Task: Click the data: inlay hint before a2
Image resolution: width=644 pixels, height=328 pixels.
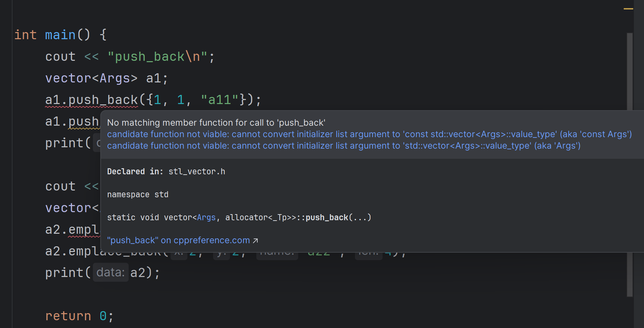Action: point(110,272)
